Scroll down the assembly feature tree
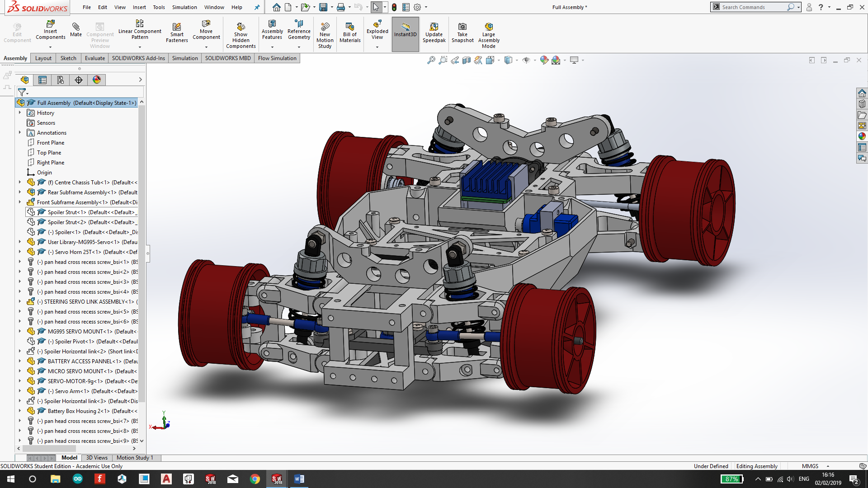The width and height of the screenshot is (868, 488). click(142, 441)
